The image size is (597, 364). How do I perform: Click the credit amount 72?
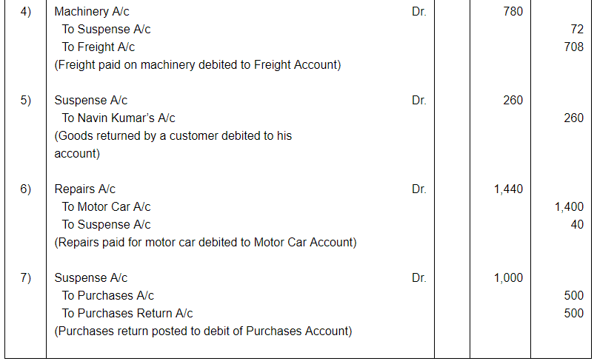click(577, 30)
